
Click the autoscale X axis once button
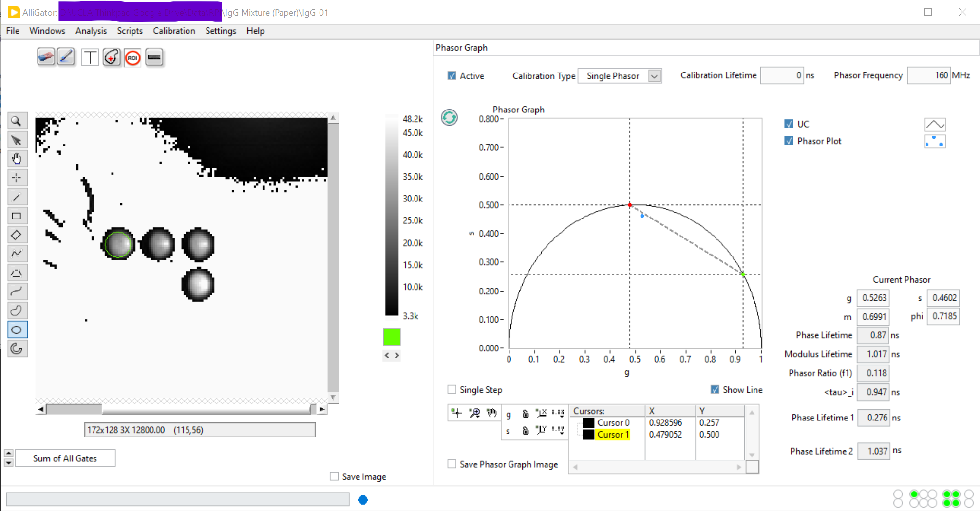pyautogui.click(x=541, y=414)
